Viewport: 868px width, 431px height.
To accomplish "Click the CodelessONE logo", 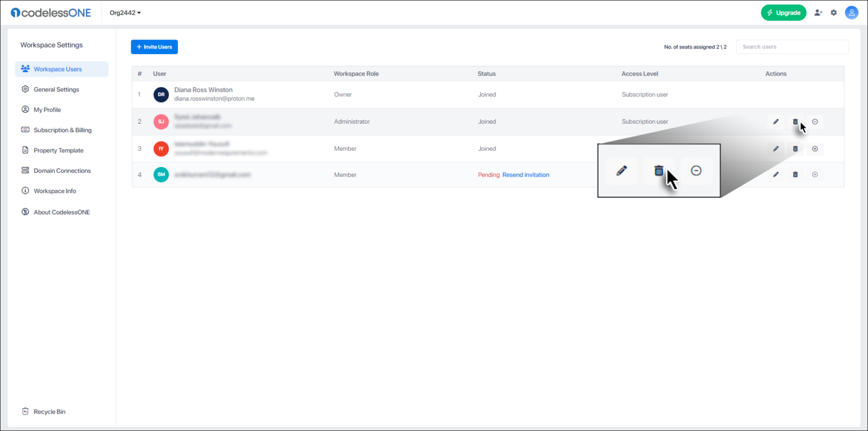I will (51, 12).
